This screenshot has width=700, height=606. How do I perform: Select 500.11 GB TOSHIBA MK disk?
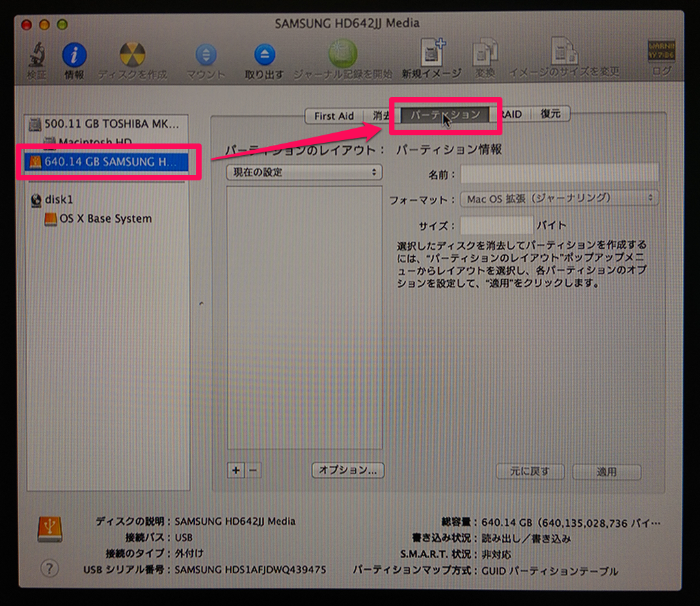tap(106, 124)
